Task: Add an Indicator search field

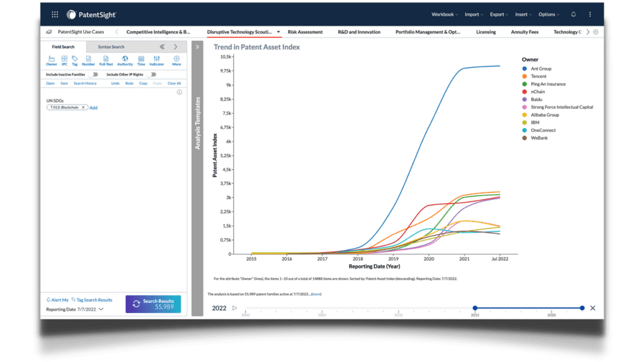Action: tap(157, 61)
